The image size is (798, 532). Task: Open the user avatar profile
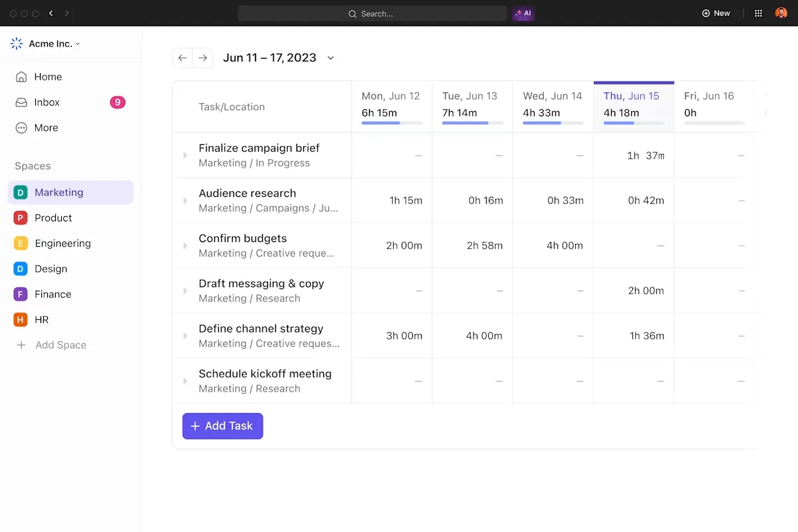(781, 13)
